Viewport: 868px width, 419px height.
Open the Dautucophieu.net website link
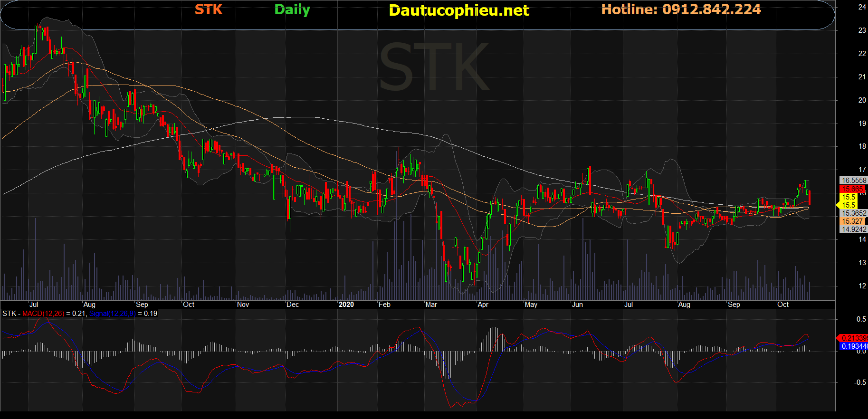pos(458,10)
